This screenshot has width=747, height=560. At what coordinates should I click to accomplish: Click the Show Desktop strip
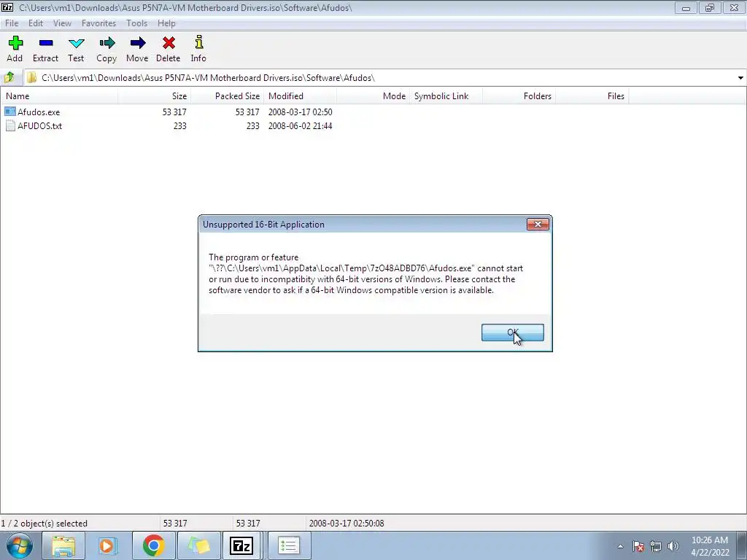click(742, 545)
